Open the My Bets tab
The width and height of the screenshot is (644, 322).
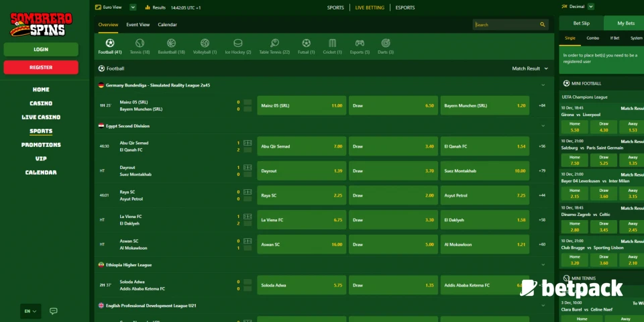tap(625, 23)
